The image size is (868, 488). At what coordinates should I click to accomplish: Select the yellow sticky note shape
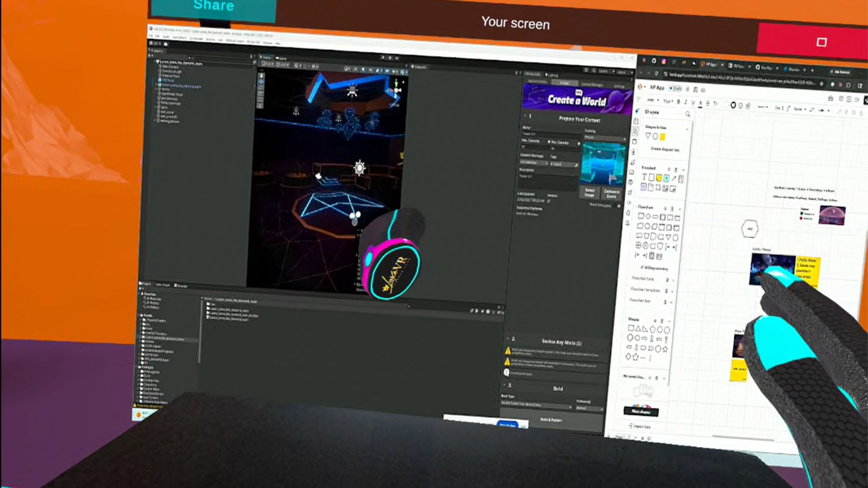click(659, 178)
